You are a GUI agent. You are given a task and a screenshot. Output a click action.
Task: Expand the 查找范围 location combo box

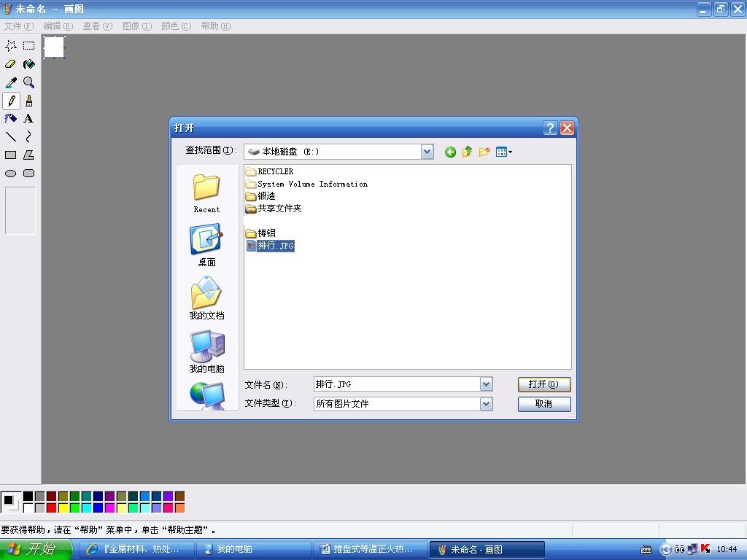pyautogui.click(x=427, y=152)
